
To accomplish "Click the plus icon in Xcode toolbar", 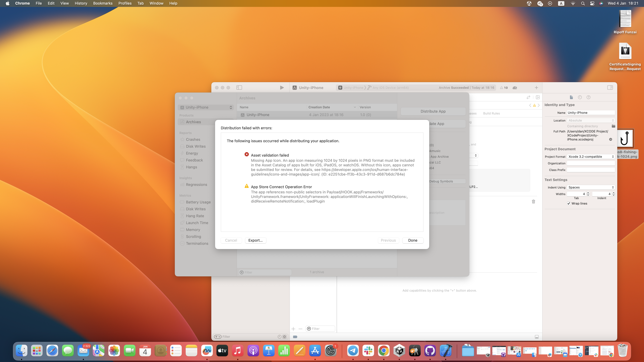I will [536, 88].
